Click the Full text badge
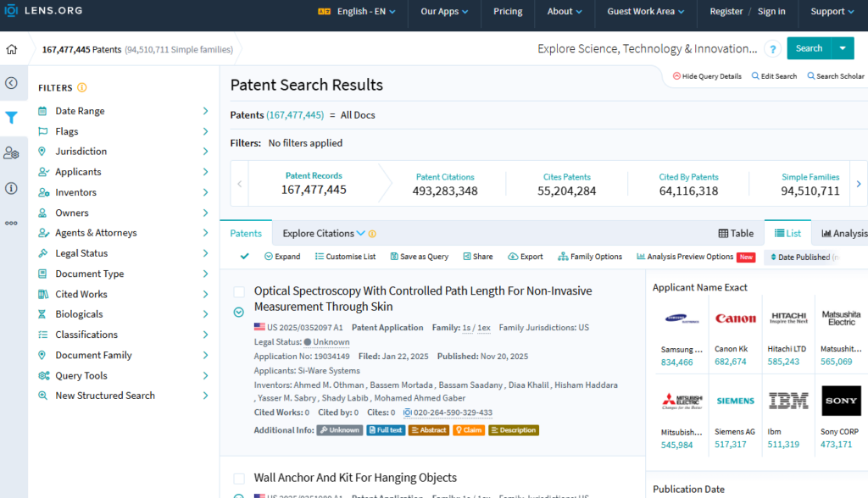 click(x=385, y=430)
